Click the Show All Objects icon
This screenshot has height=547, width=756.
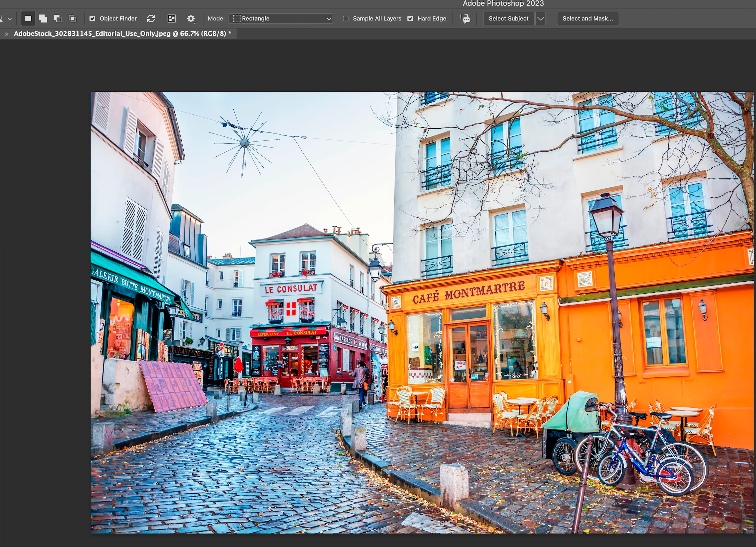click(171, 19)
